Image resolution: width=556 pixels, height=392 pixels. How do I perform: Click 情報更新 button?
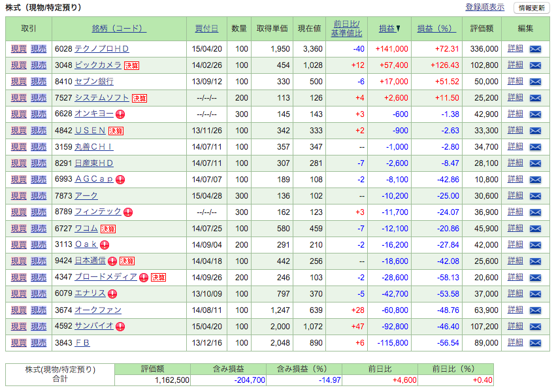pos(532,8)
